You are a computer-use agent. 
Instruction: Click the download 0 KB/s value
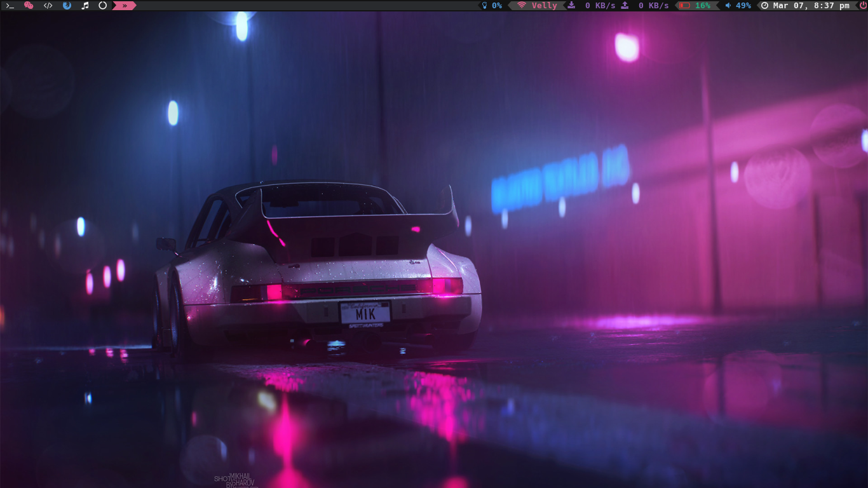600,6
